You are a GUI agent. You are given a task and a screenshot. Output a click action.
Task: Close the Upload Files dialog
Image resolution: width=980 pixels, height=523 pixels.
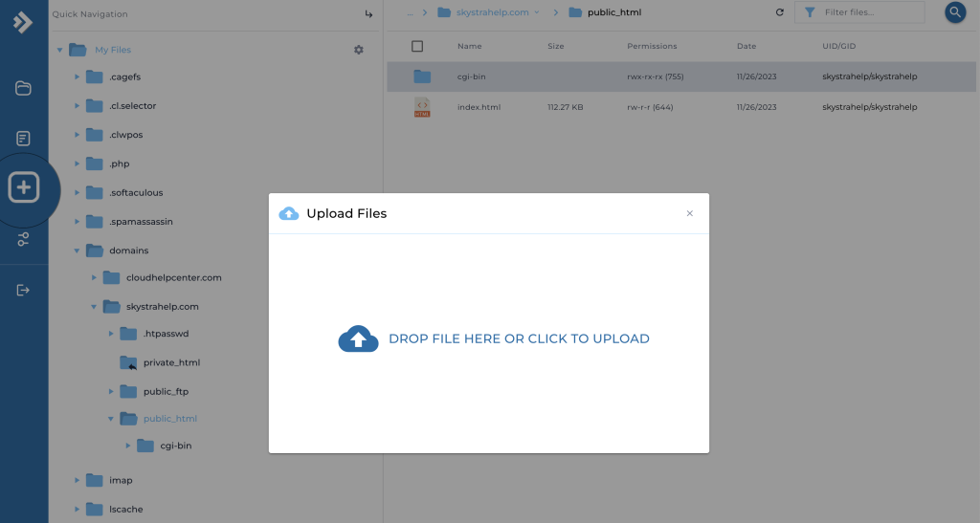click(689, 213)
